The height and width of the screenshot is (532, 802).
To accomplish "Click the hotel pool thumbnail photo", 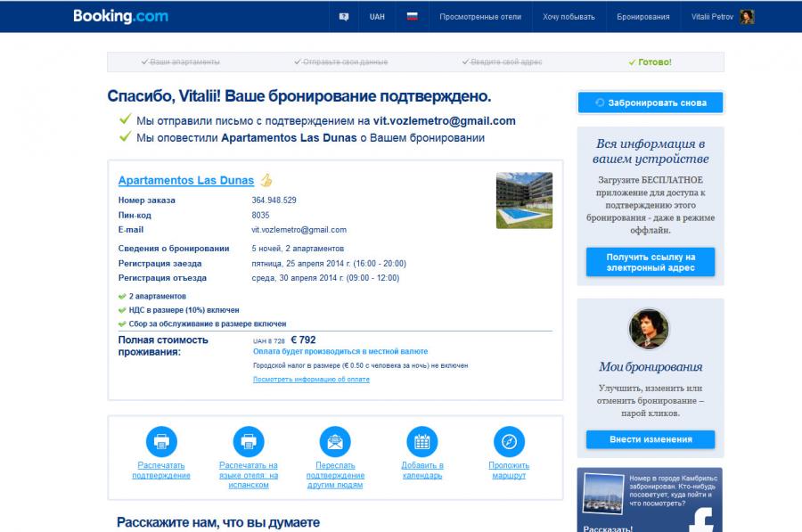I will [x=524, y=201].
